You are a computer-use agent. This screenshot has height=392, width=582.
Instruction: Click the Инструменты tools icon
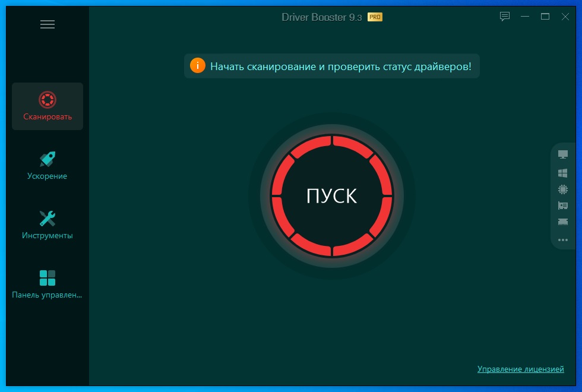48,217
